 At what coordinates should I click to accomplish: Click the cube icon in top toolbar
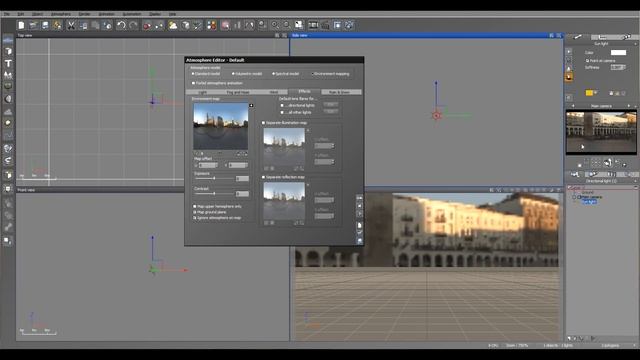[185, 25]
